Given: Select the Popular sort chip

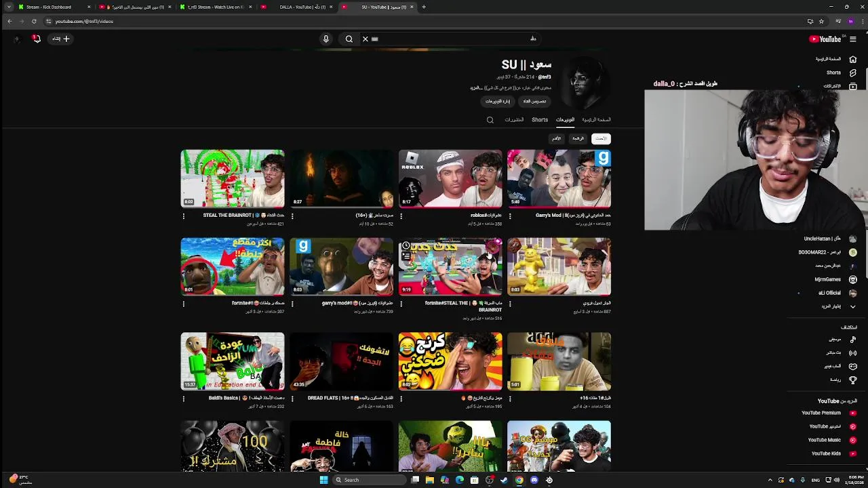Looking at the screenshot, I should [578, 138].
